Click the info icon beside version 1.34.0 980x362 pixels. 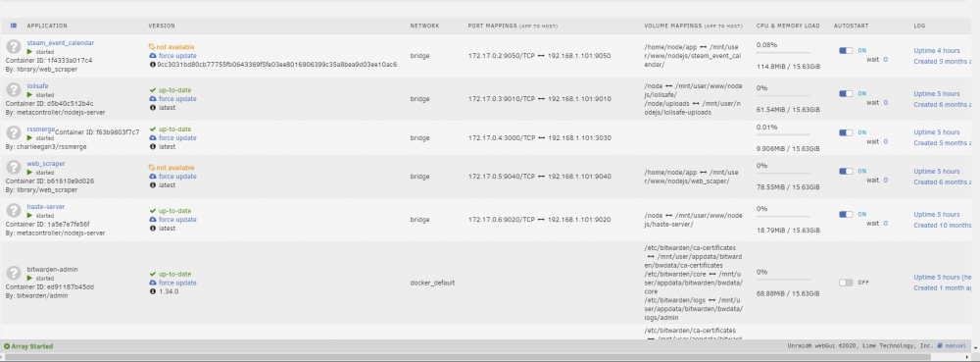[153, 291]
